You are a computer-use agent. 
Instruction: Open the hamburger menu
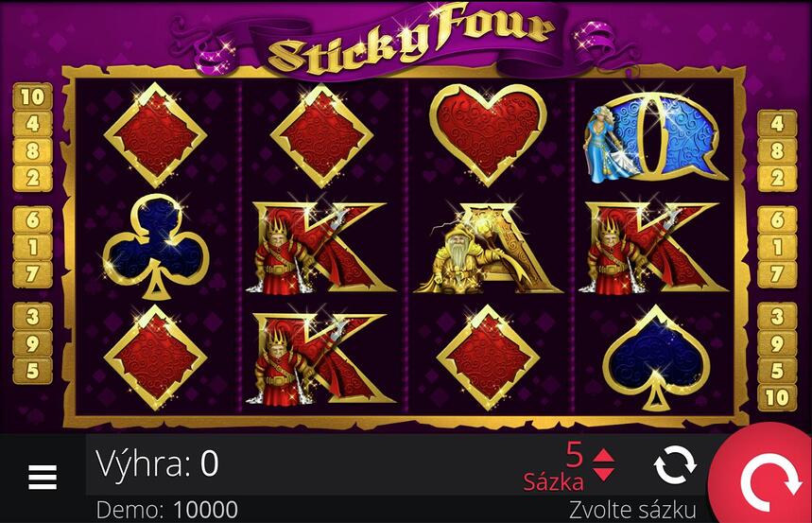click(x=43, y=477)
